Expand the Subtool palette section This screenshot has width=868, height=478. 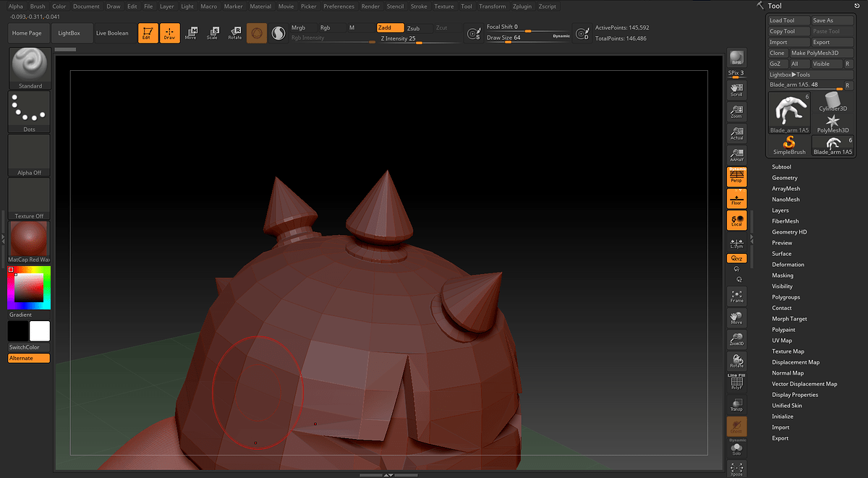tap(781, 167)
